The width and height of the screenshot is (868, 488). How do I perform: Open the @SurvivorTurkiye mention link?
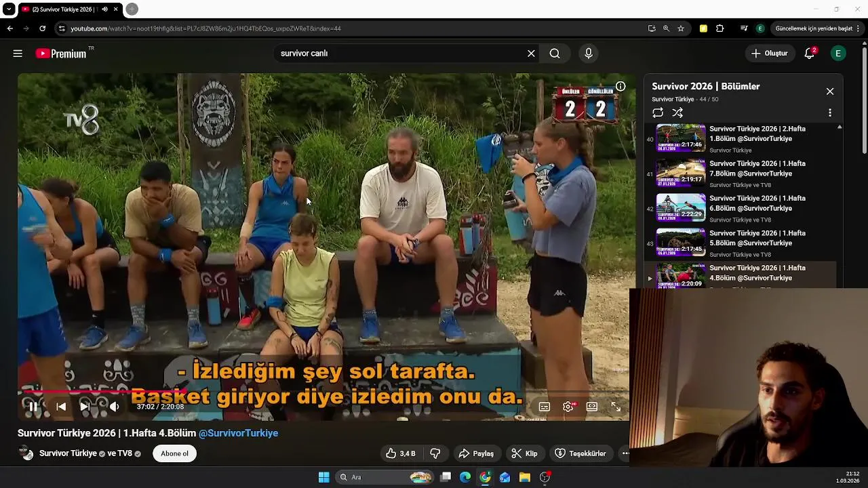tap(238, 433)
